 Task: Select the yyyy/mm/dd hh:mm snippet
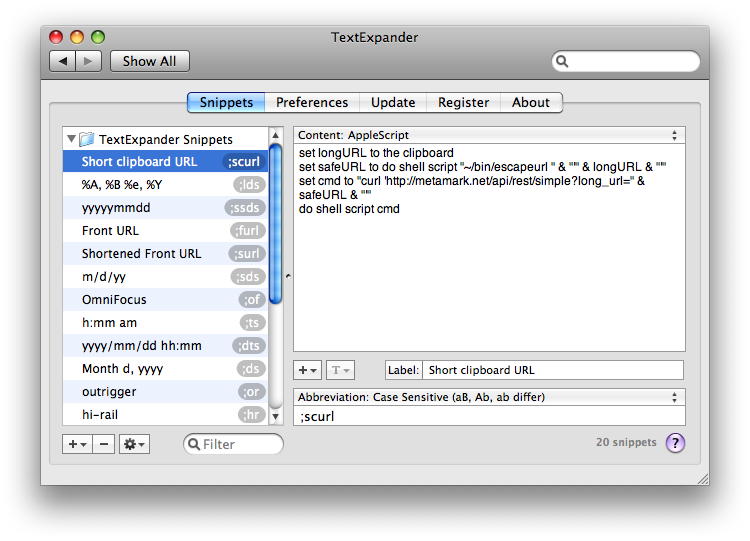click(x=165, y=345)
